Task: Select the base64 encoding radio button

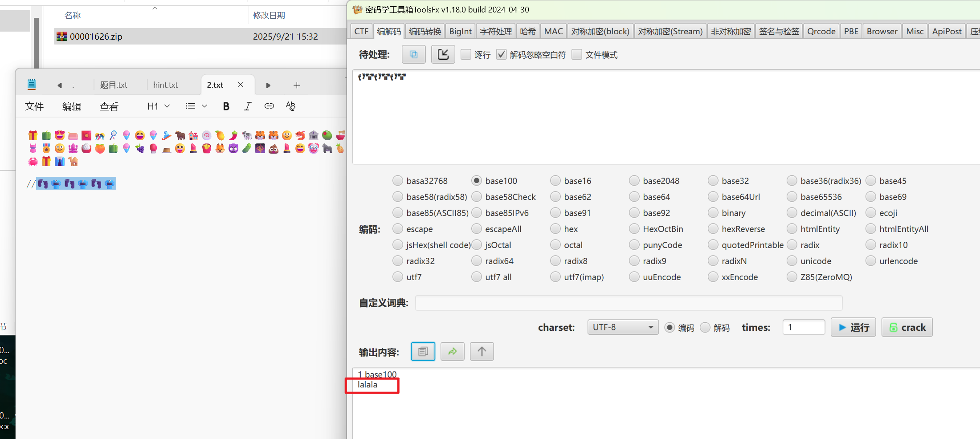Action: point(634,197)
